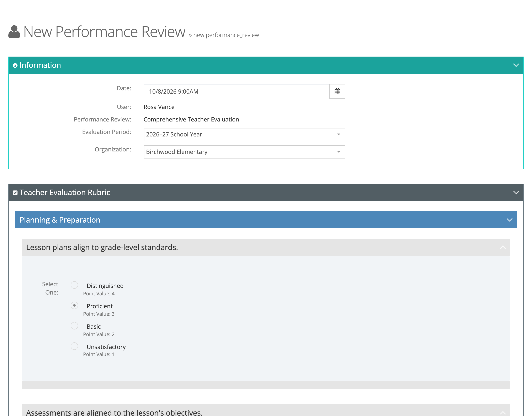Select the Basic rating radio button

(74, 326)
